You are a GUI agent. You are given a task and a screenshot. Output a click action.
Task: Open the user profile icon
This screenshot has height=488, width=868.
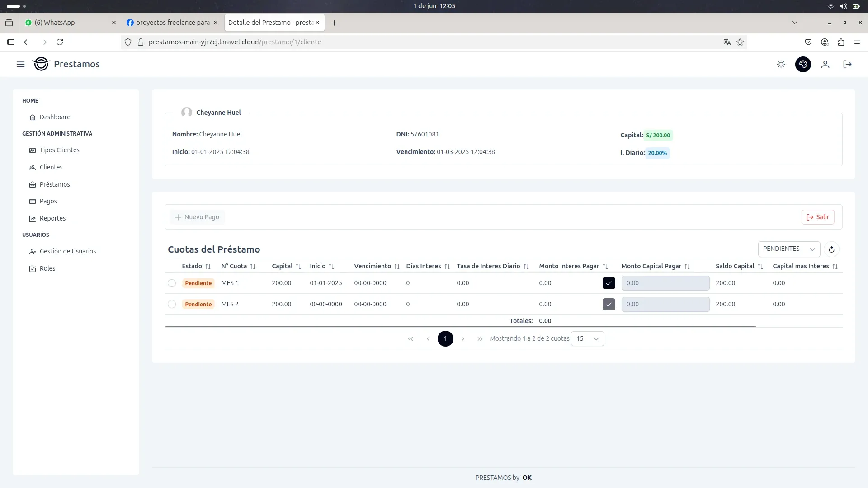click(825, 64)
